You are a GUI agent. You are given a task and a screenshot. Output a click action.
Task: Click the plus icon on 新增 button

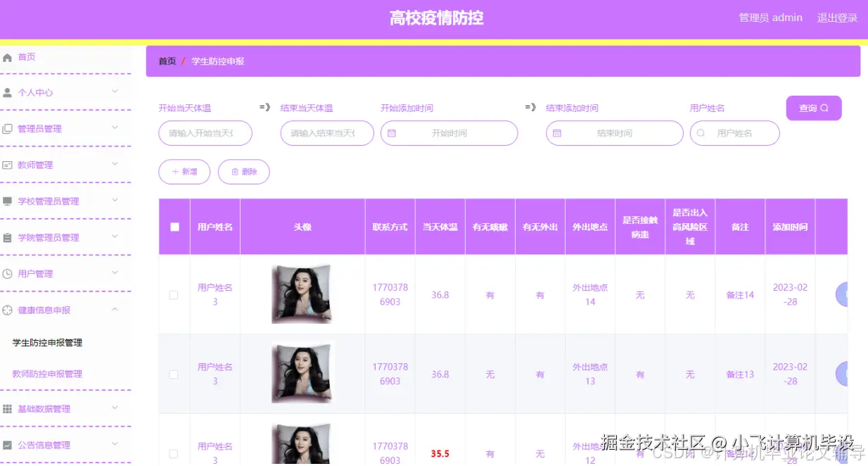coord(176,172)
